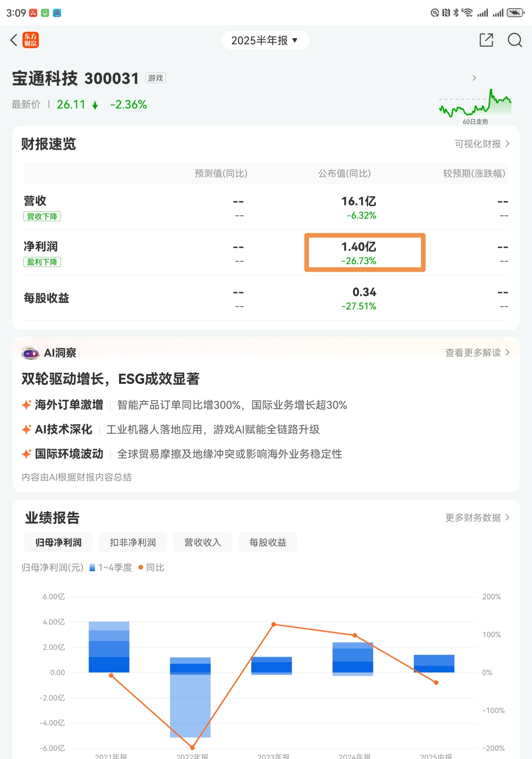Tap the green down arrow beside 26.11

point(95,105)
